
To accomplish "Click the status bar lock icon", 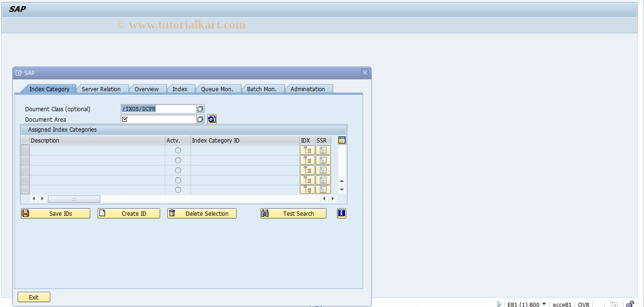I will (630, 304).
